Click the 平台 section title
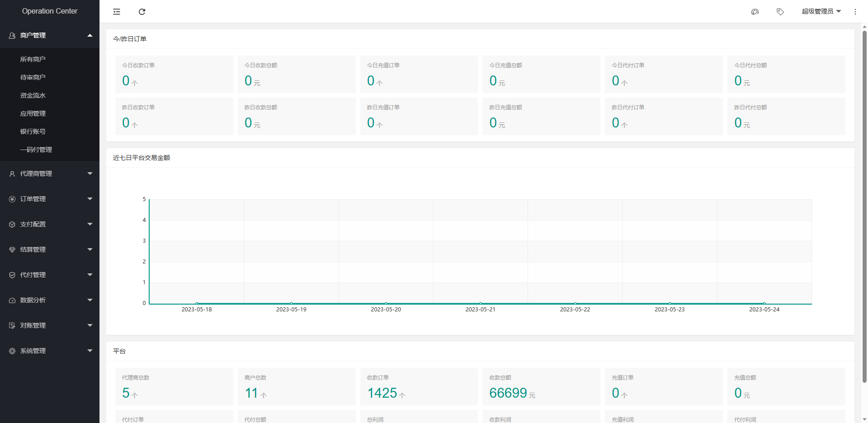 (119, 351)
